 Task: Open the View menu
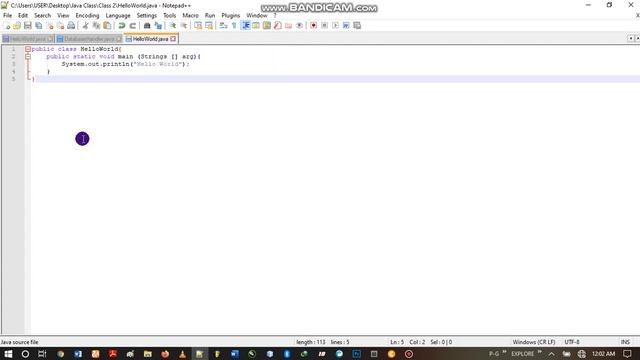point(63,16)
